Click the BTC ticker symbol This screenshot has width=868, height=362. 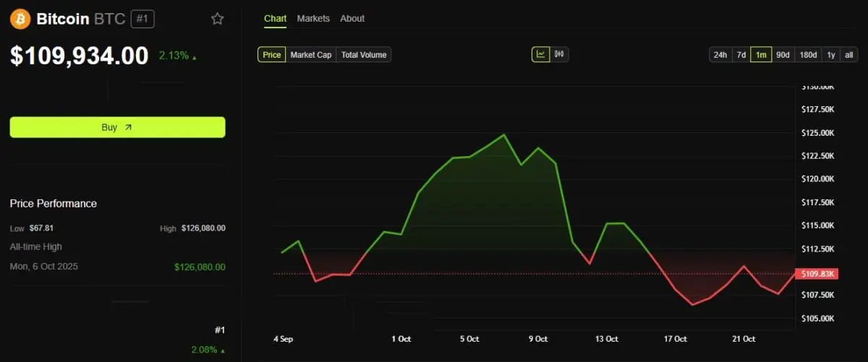click(x=110, y=20)
